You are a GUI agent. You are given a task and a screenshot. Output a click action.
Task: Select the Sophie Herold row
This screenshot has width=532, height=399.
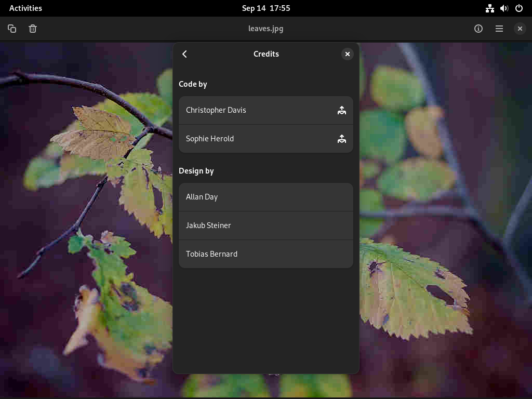pos(265,139)
